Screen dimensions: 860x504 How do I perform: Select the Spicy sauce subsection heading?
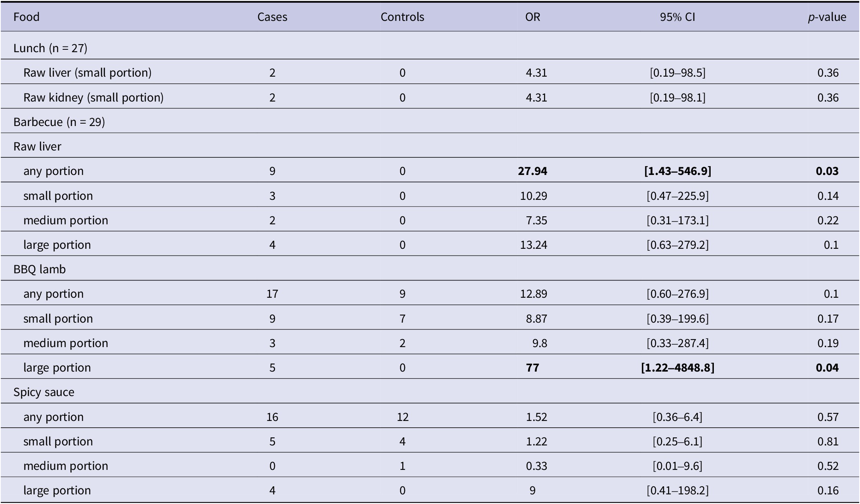44,392
